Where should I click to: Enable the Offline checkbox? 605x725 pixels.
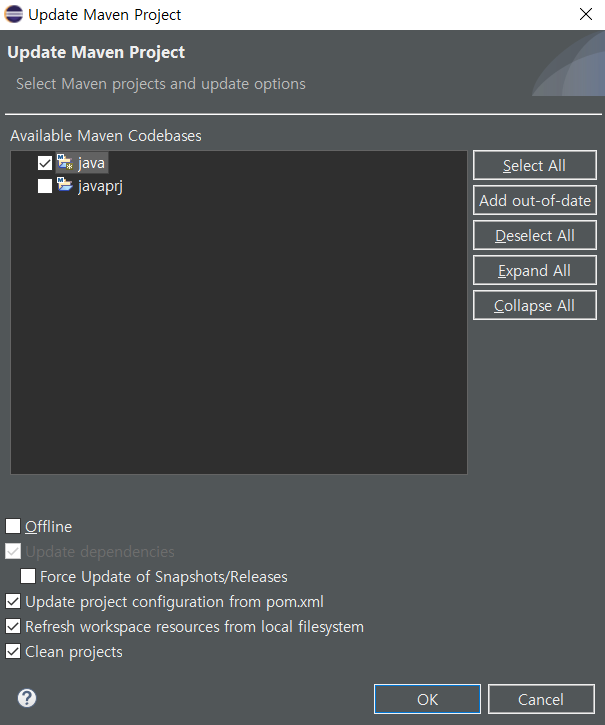(13, 526)
